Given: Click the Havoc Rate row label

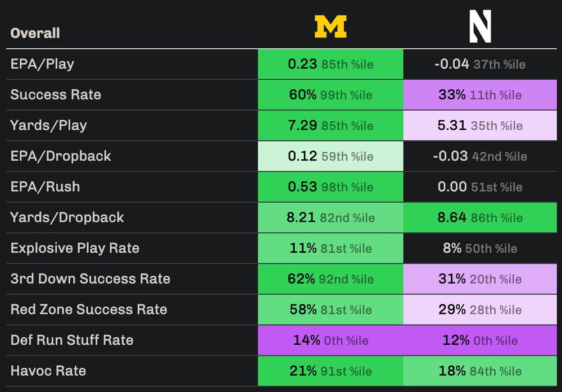Looking at the screenshot, I should (x=48, y=371).
